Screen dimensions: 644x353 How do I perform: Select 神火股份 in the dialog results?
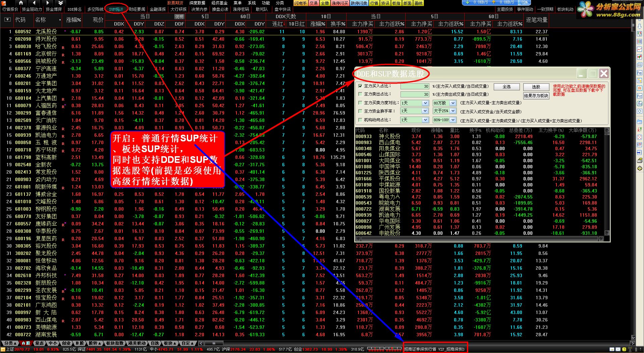(480, 136)
